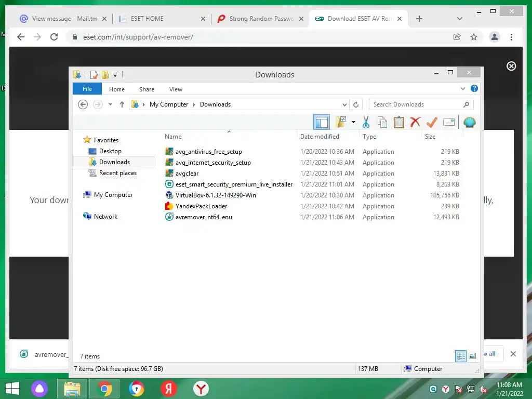Sort files by Type column header
Image resolution: width=532 pixels, height=399 pixels.
(x=369, y=137)
